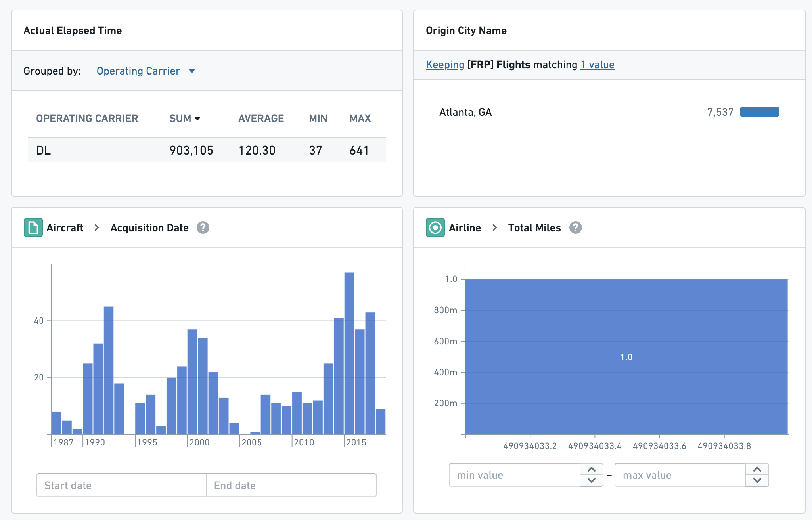Click the Total Miles 1.0 histogram bar
The width and height of the screenshot is (812, 520).
click(626, 357)
